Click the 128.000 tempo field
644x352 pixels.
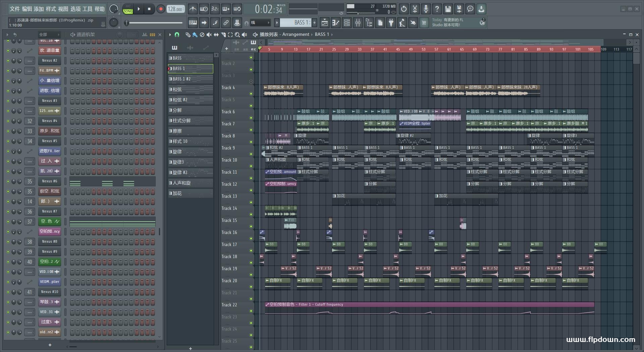pyautogui.click(x=176, y=9)
